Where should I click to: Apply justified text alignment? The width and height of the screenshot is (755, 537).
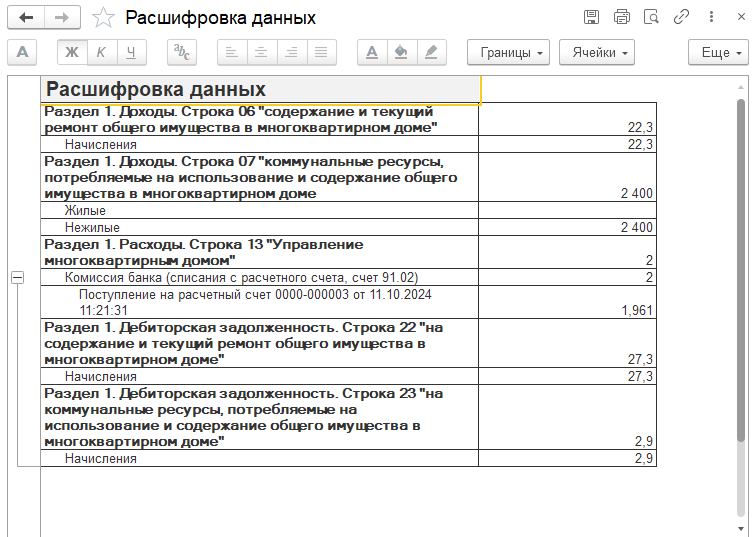point(320,53)
